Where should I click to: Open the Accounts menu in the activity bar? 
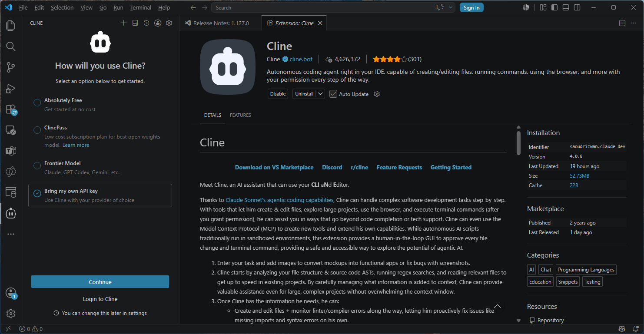pyautogui.click(x=11, y=293)
